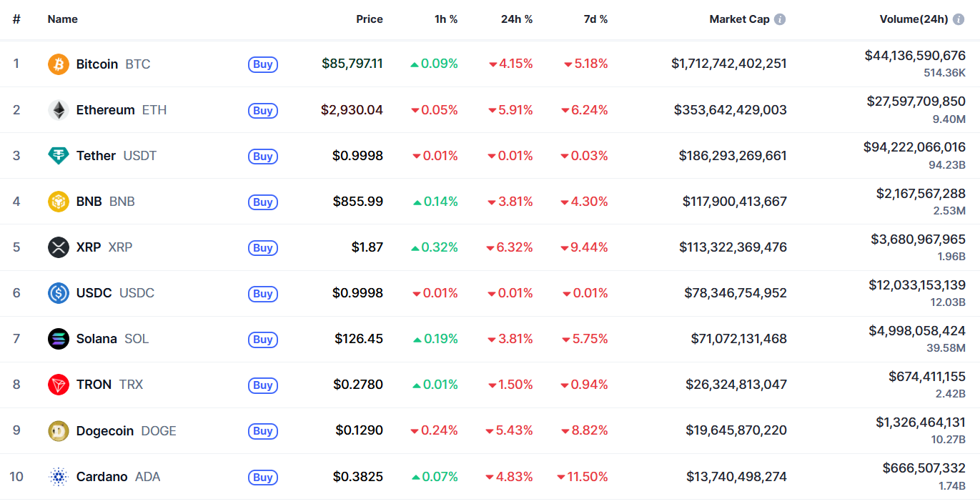980x504 pixels.
Task: Open Volume(24h) info tooltip icon
Action: pos(959,19)
